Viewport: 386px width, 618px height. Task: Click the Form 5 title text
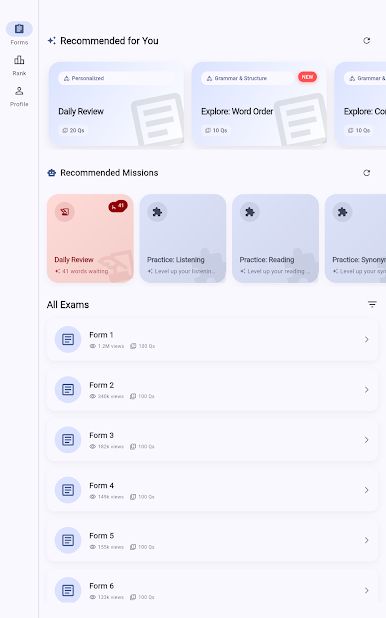(101, 536)
